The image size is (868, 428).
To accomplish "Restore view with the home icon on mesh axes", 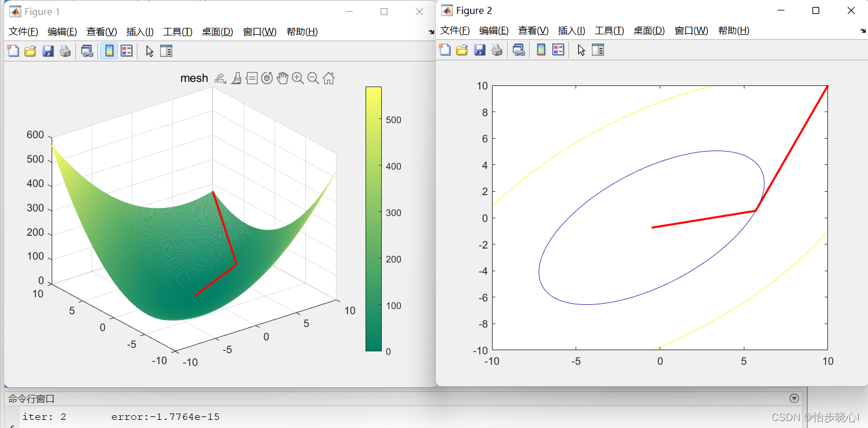I will tap(328, 78).
